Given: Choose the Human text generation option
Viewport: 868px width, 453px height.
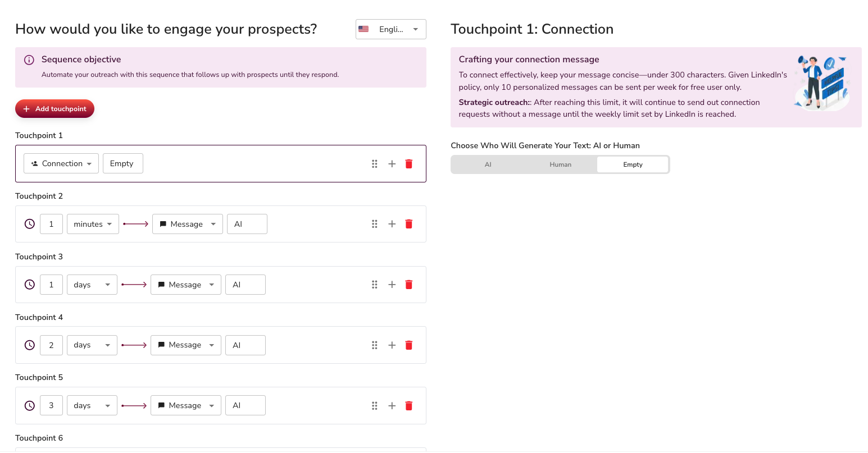Looking at the screenshot, I should (x=560, y=164).
